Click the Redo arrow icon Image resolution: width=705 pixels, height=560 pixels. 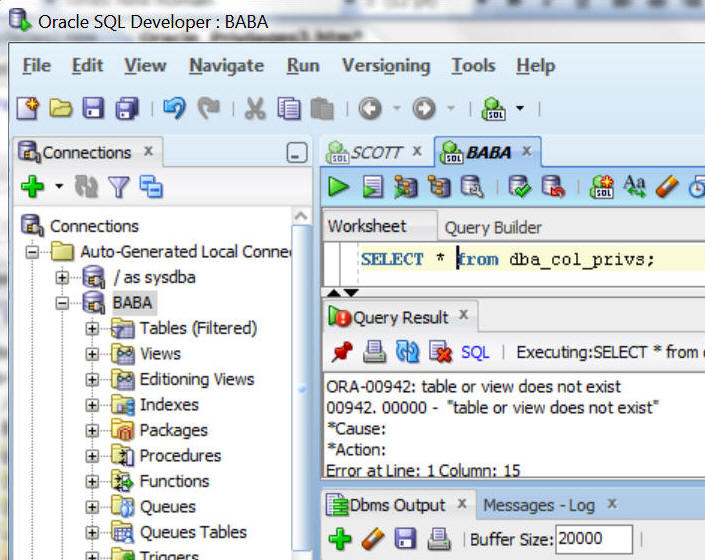[209, 108]
